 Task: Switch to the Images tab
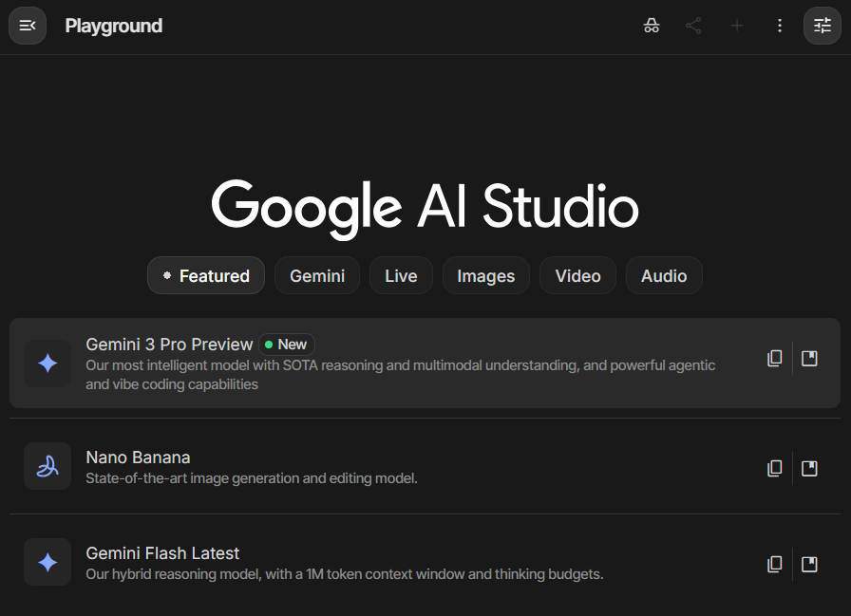[x=486, y=275]
